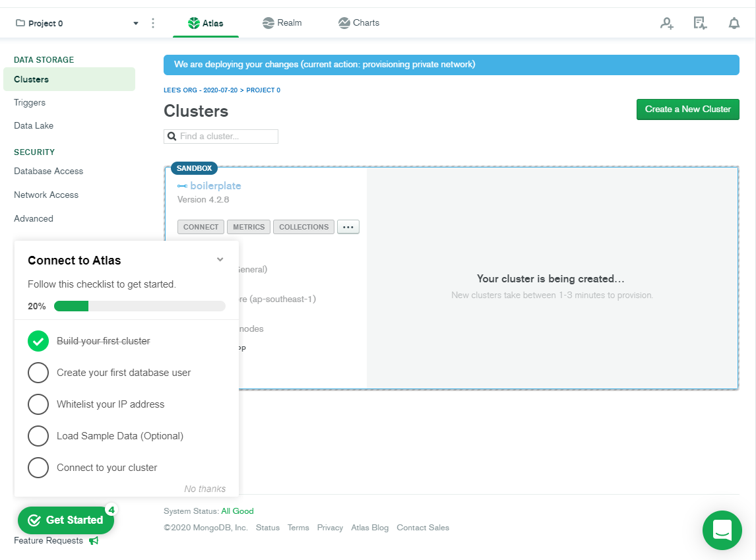Click the Find a cluster search field
This screenshot has height=560, width=756.
point(221,137)
